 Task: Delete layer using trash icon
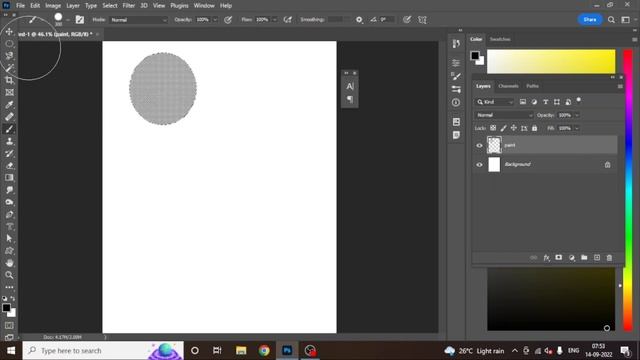tap(609, 258)
